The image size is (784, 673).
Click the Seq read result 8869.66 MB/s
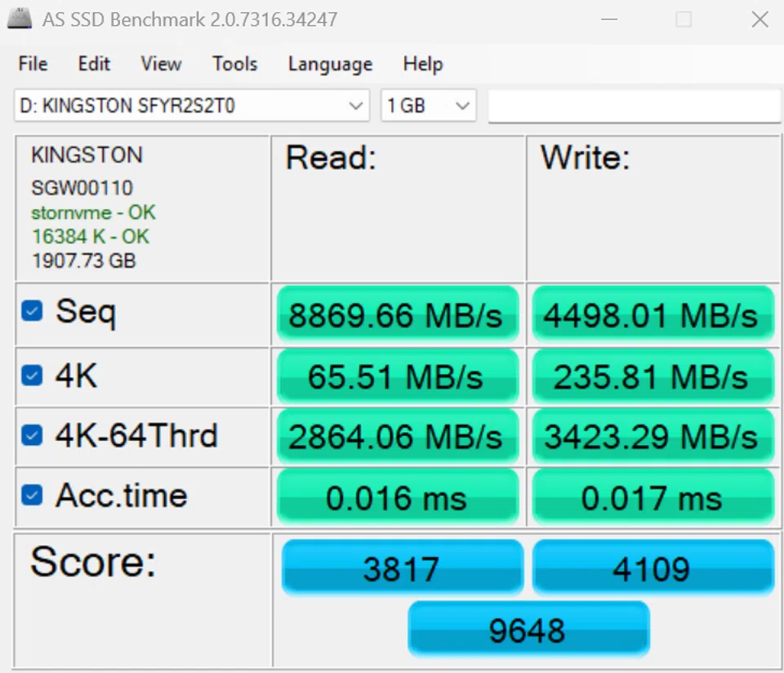pos(396,315)
